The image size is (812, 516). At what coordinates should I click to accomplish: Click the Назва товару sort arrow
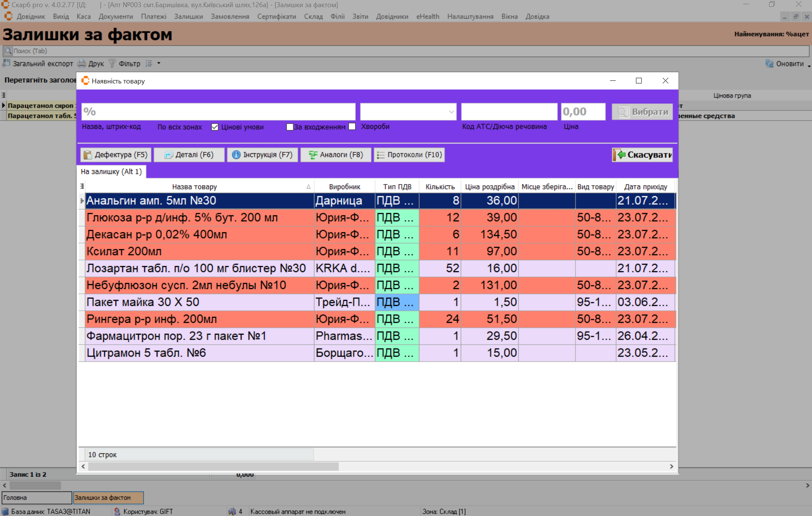tap(308, 187)
